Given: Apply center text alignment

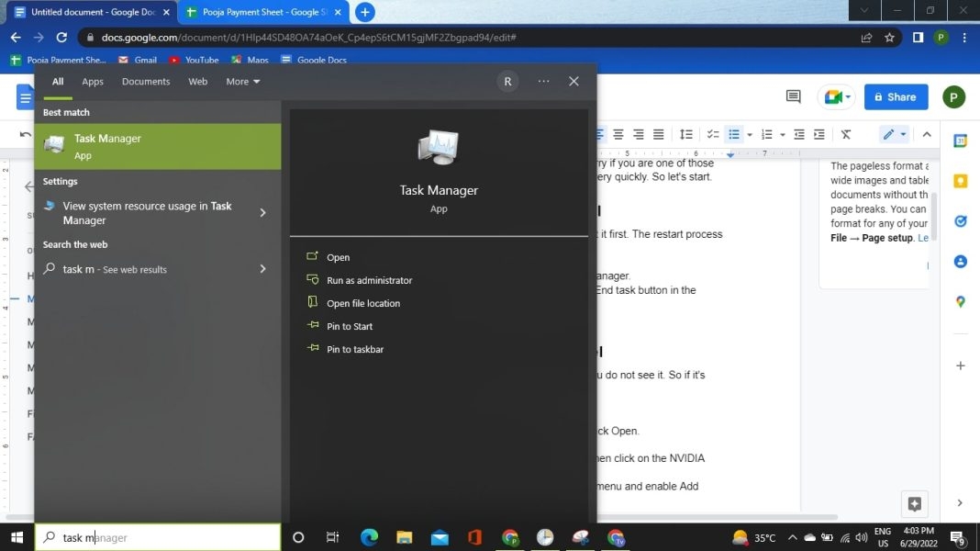Looking at the screenshot, I should [618, 134].
